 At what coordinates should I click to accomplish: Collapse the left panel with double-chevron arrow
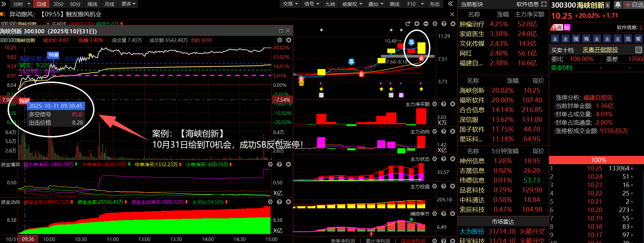point(451,4)
